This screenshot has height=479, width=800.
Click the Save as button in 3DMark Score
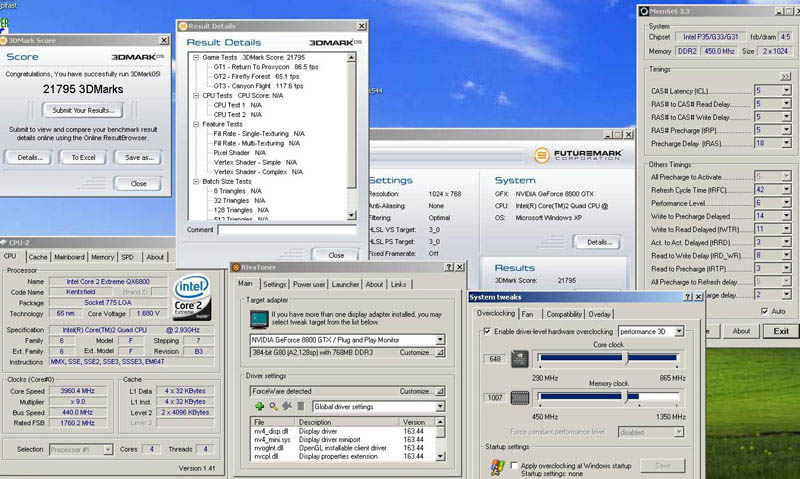click(139, 158)
